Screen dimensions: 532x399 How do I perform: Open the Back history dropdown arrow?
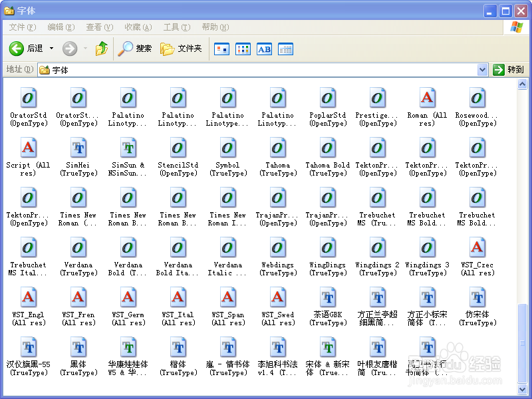point(52,49)
